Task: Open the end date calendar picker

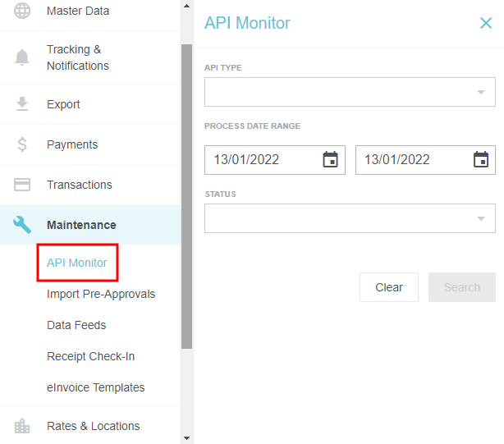Action: click(481, 160)
